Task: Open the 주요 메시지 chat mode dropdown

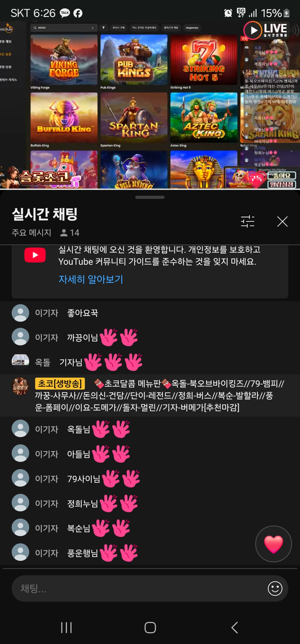Action: [31, 232]
